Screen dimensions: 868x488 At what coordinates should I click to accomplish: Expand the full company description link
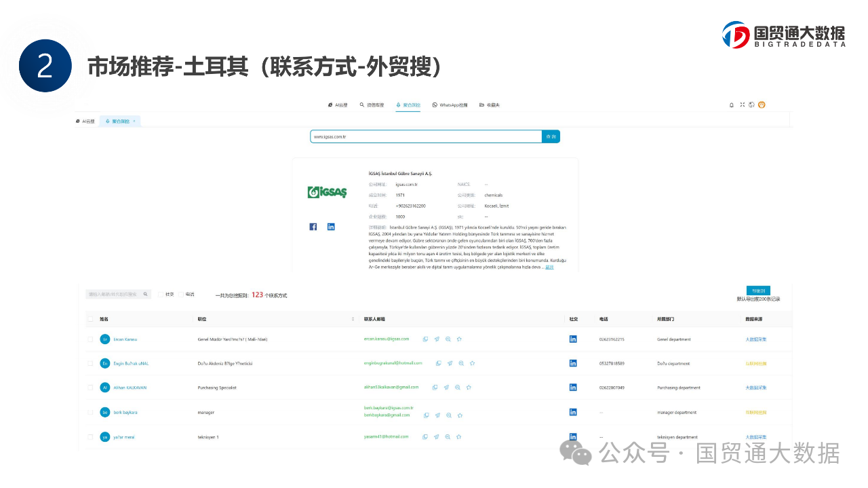[549, 267]
